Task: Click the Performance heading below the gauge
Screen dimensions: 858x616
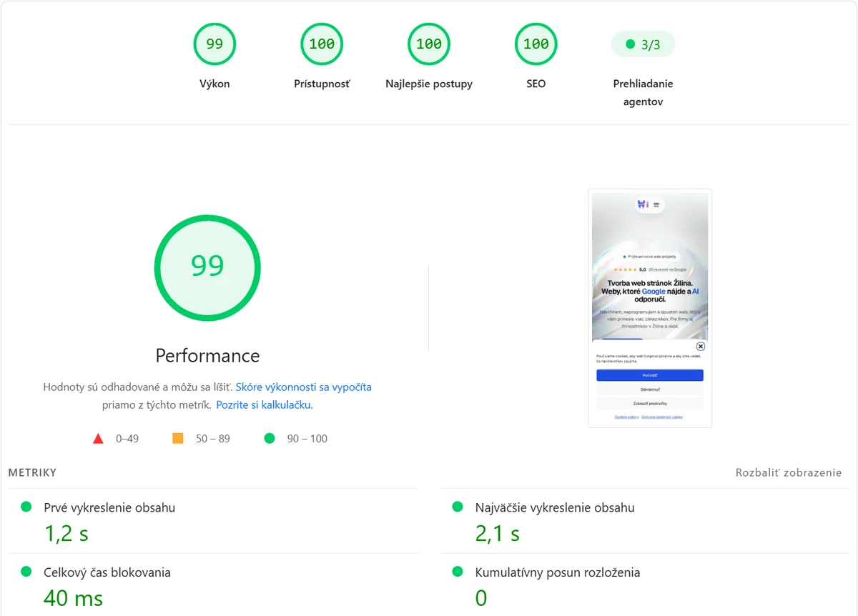Action: coord(207,355)
